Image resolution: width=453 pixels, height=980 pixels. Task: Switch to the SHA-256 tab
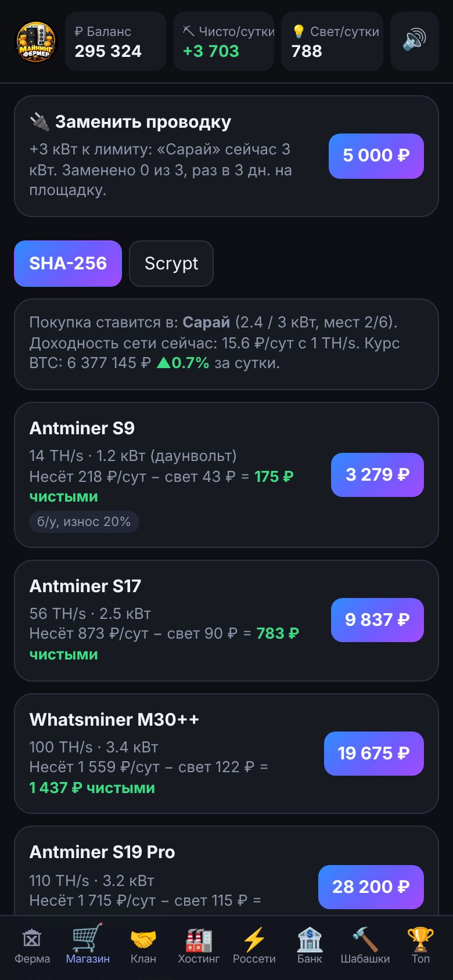68,264
